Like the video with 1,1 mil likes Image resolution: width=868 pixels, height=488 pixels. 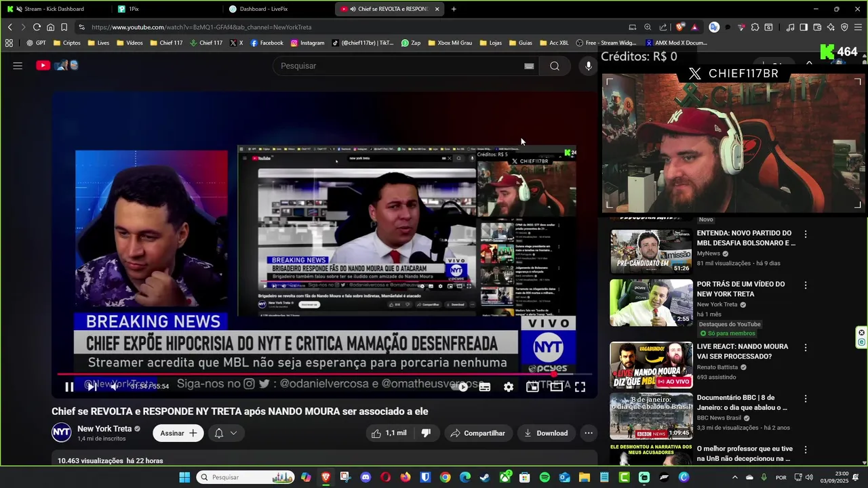[389, 433]
